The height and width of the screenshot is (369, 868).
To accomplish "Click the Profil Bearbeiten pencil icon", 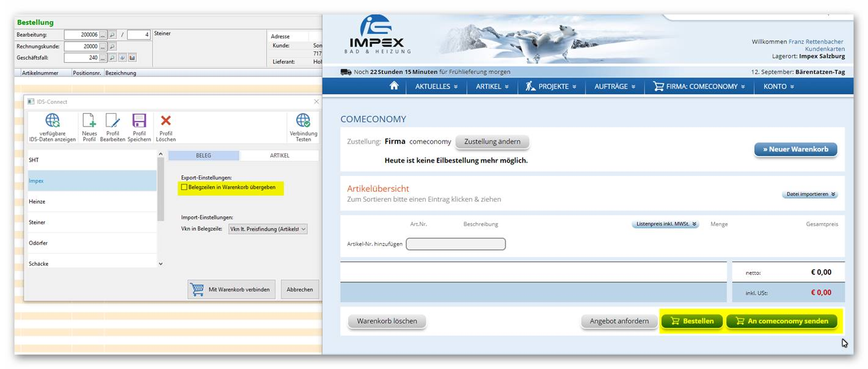I will pyautogui.click(x=112, y=120).
